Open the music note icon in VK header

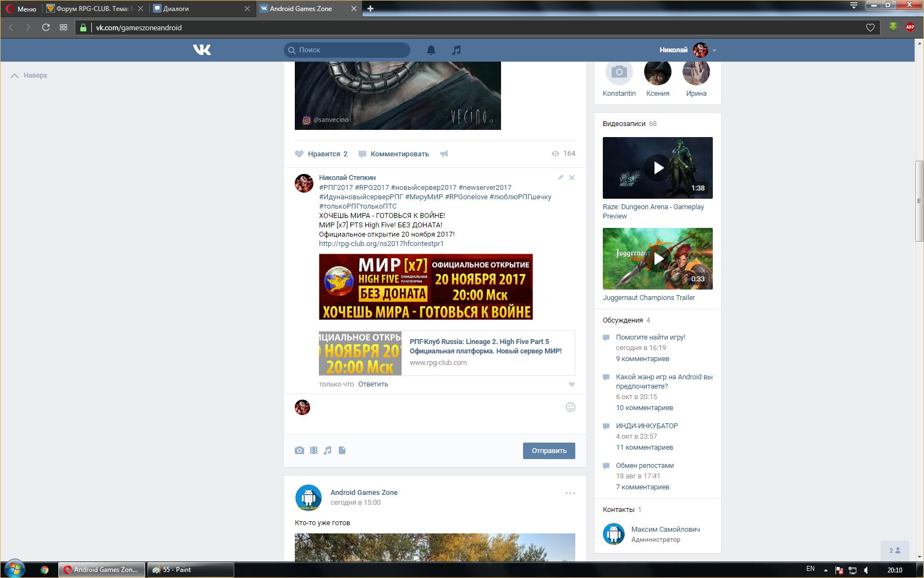click(456, 50)
